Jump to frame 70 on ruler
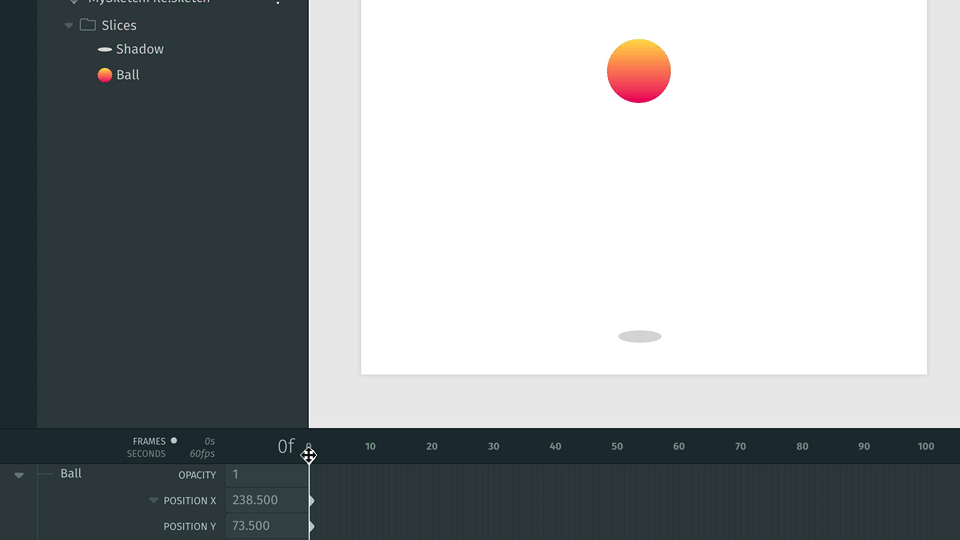Image resolution: width=960 pixels, height=540 pixels. pyautogui.click(x=740, y=446)
